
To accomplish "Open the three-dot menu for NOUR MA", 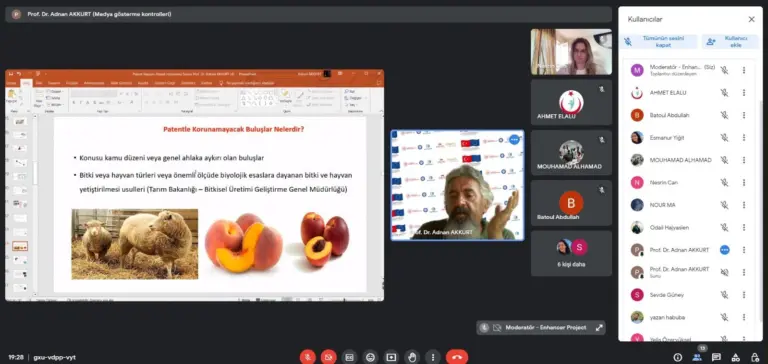I will 744,205.
